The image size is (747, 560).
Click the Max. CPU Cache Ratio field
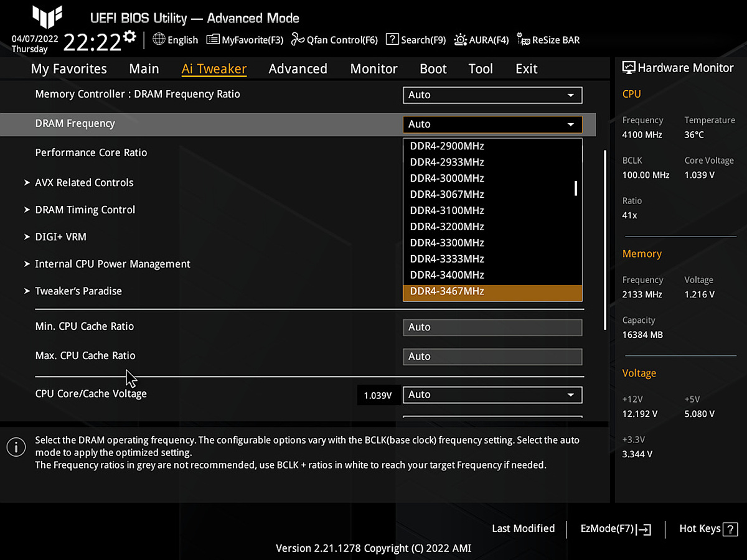coord(492,357)
